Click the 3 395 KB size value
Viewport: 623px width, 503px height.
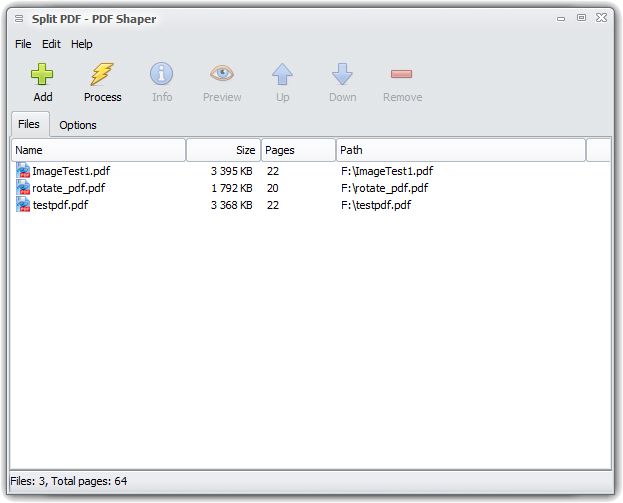pos(232,171)
